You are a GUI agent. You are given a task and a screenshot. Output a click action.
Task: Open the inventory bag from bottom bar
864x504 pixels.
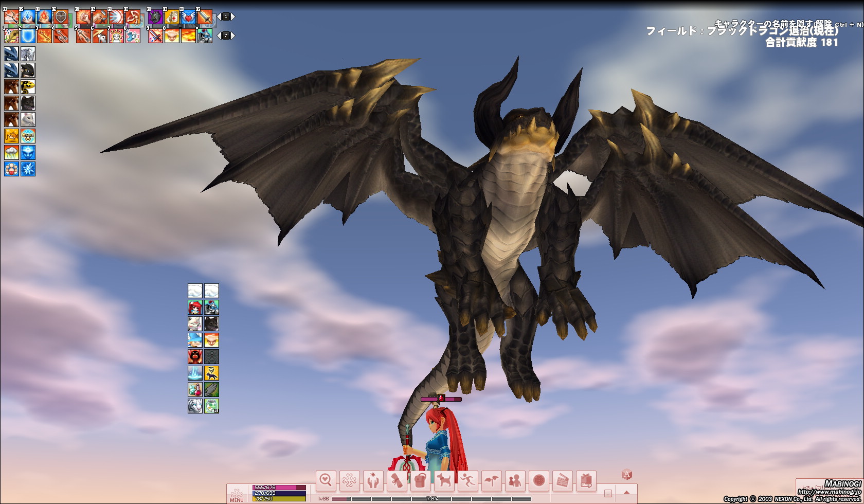[x=420, y=481]
